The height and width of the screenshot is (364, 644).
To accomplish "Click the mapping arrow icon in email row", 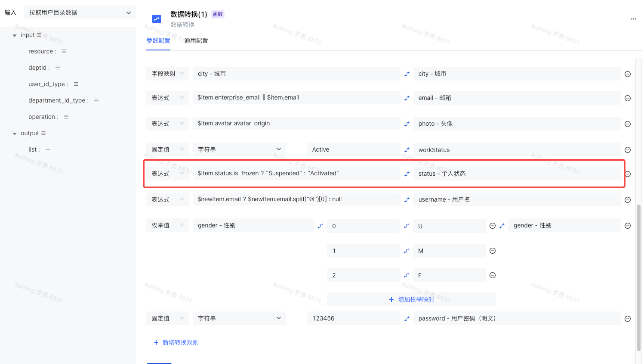I will [x=407, y=98].
